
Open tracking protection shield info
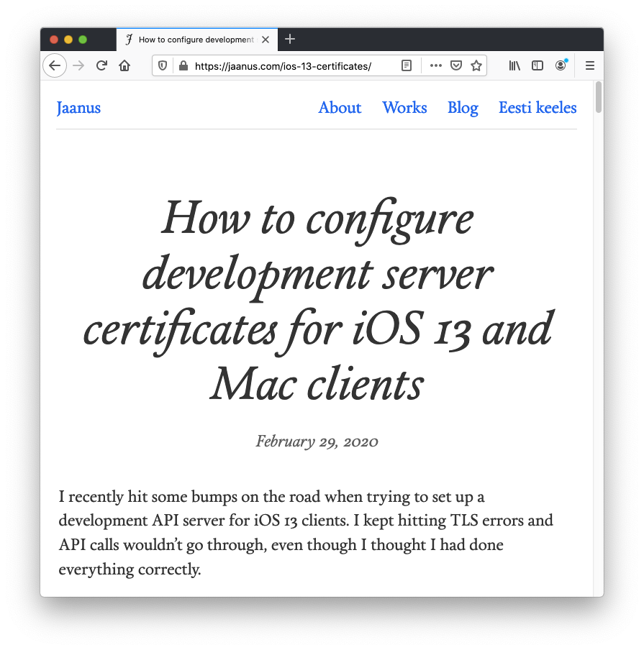pos(163,65)
